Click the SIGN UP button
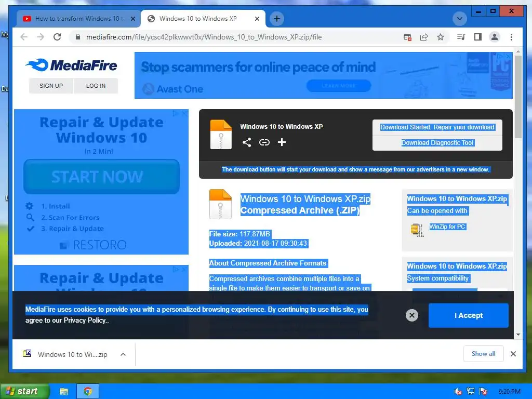532x399 pixels. [51, 86]
